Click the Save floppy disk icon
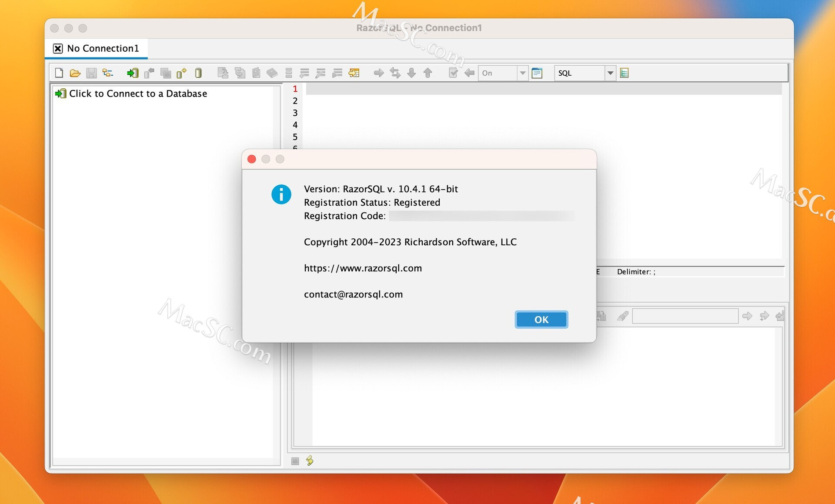 (x=91, y=73)
